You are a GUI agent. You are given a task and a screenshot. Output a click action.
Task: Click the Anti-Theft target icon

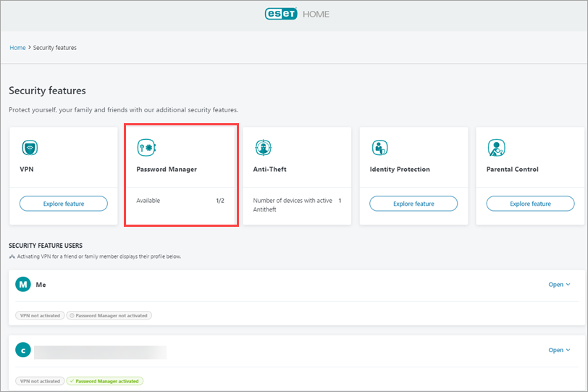click(x=264, y=147)
